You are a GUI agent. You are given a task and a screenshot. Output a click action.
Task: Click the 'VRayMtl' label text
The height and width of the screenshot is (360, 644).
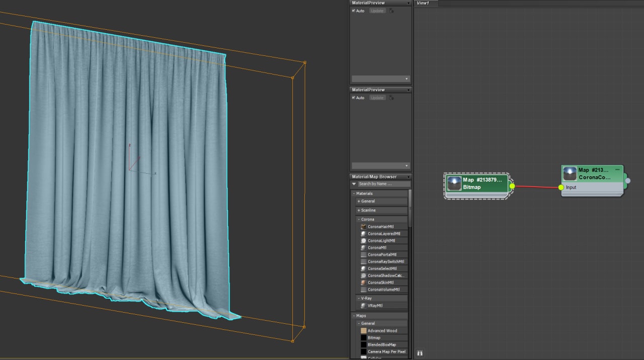tap(375, 306)
